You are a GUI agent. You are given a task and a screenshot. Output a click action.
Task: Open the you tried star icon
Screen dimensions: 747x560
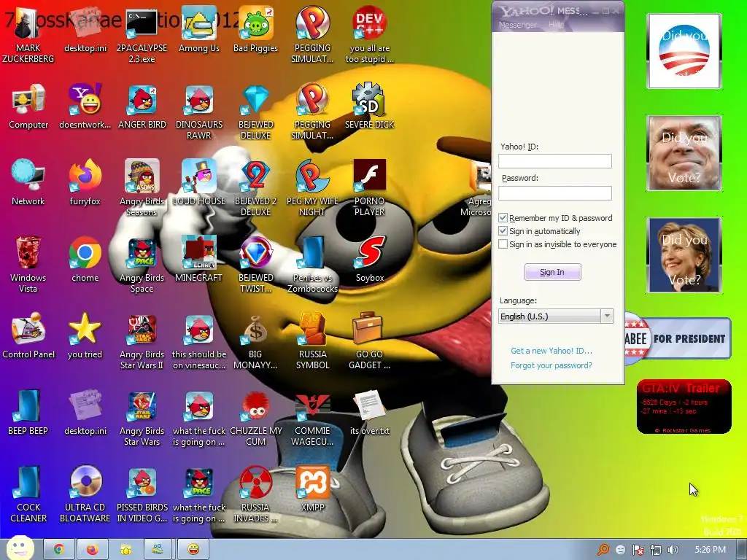pos(85,336)
